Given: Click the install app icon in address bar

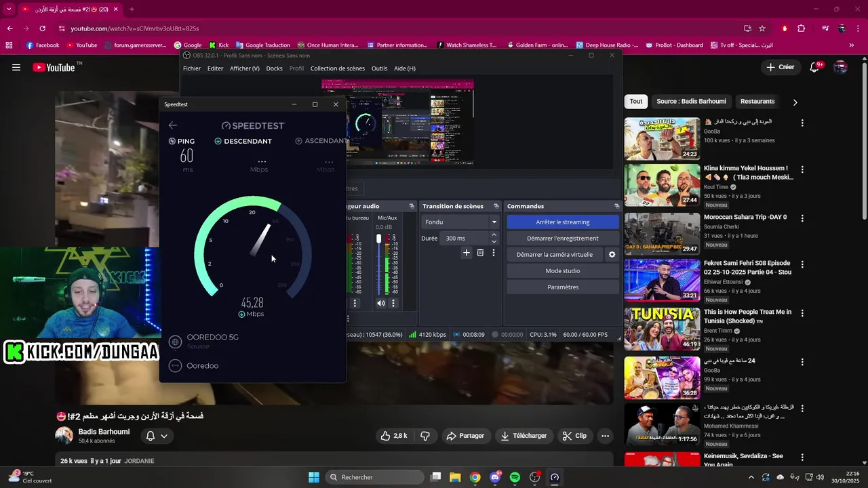Looking at the screenshot, I should click(747, 28).
